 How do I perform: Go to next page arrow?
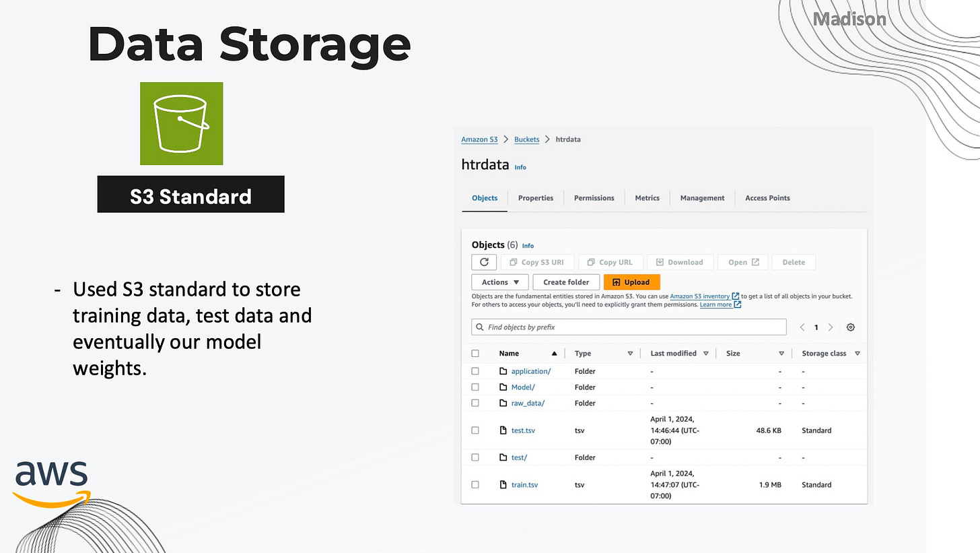click(x=831, y=327)
